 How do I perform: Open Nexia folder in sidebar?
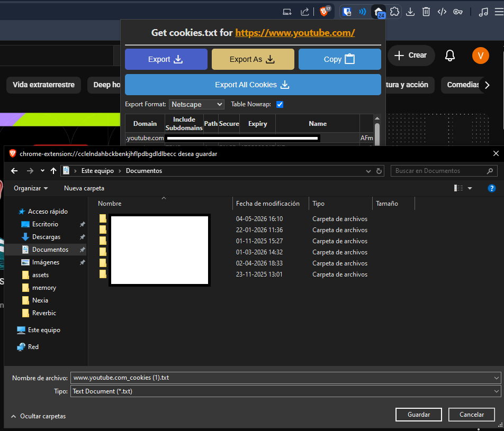(x=40, y=300)
